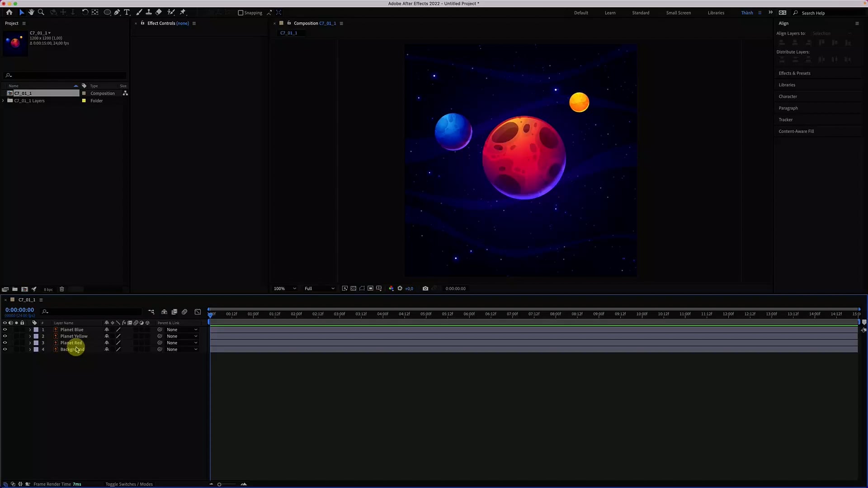Click the timeline zoom slider
The image size is (868, 488).
click(227, 484)
